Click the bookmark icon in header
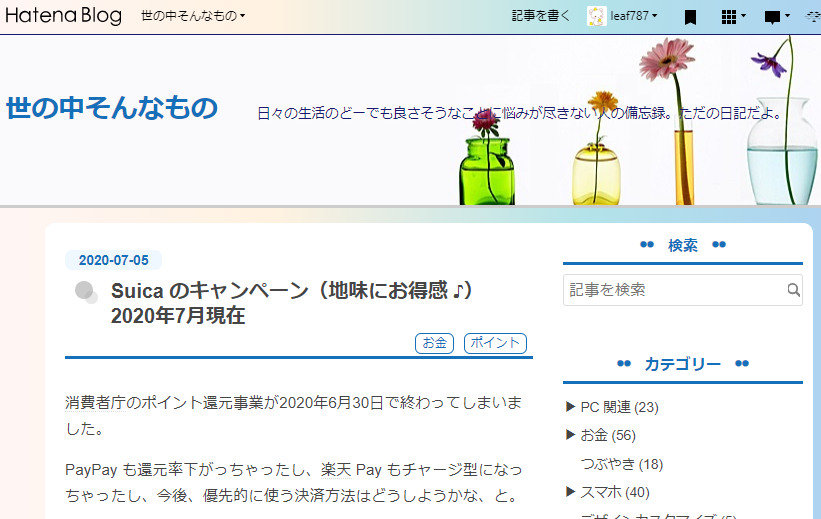 pyautogui.click(x=691, y=17)
